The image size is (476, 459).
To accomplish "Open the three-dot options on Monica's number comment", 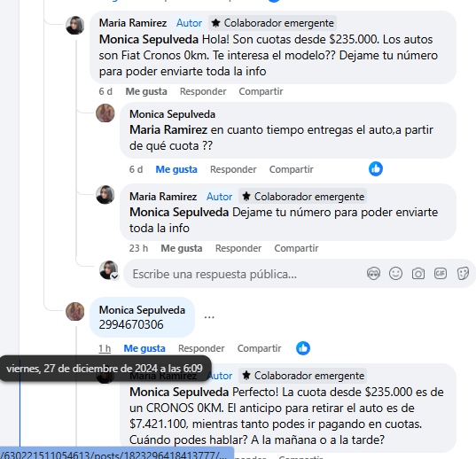I will tap(209, 317).
